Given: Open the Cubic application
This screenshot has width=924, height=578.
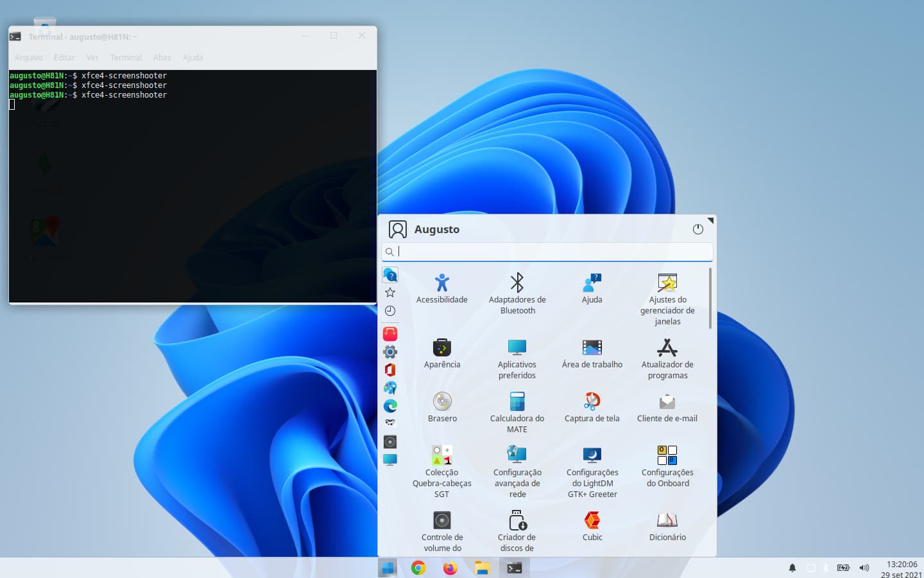Looking at the screenshot, I should 592,526.
